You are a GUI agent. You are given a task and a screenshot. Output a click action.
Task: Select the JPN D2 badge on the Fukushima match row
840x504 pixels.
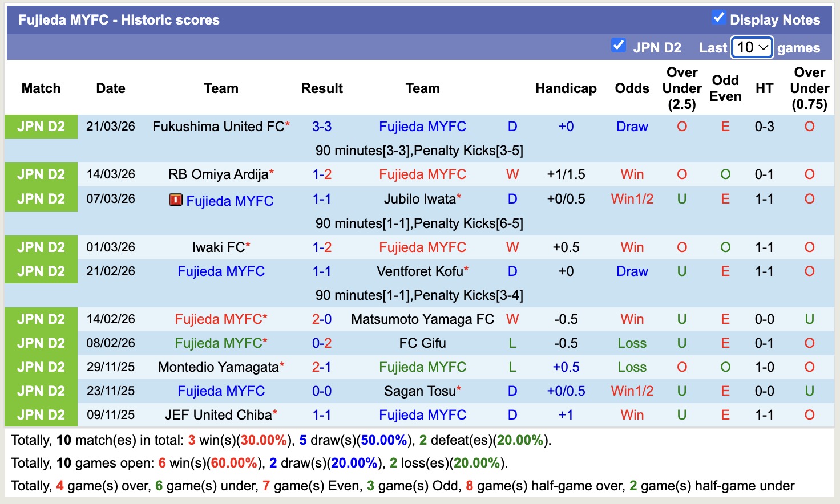point(41,127)
